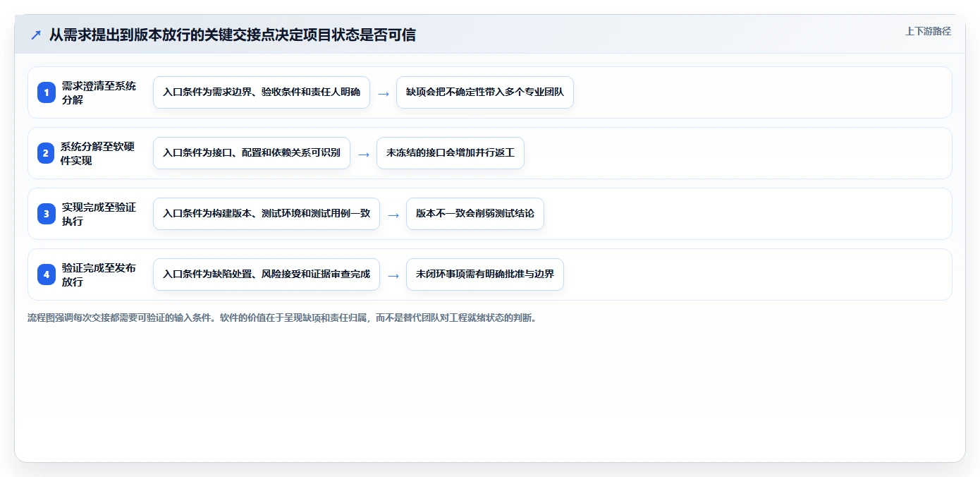Click 实现完成至验证执行 step title
The width and height of the screenshot is (980, 477).
[99, 214]
